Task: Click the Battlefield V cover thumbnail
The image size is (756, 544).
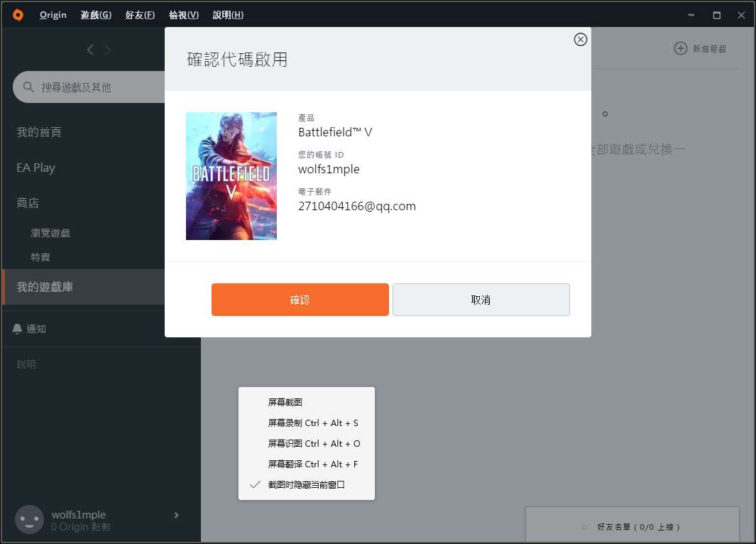Action: (x=231, y=176)
